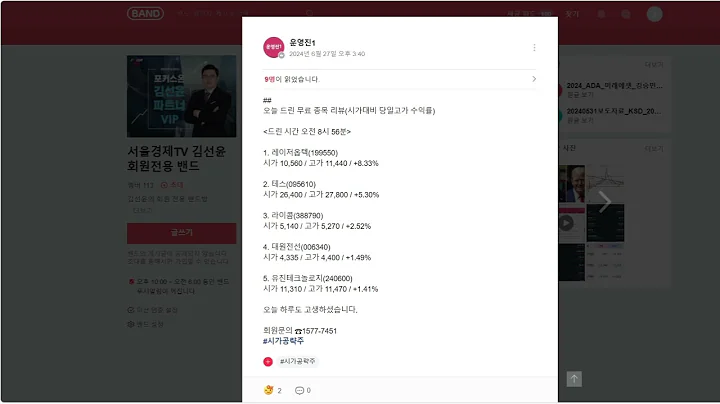Click the post date 2024년 6월 27일
The height and width of the screenshot is (404, 720).
(327, 54)
